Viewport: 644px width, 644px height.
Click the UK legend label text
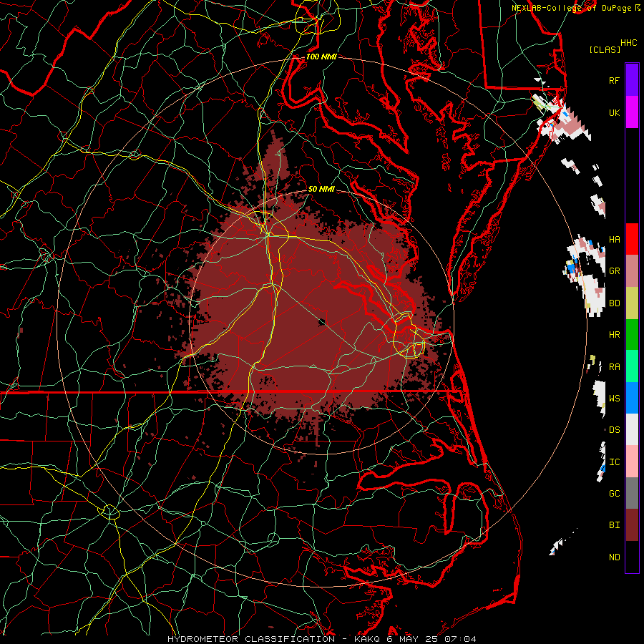[614, 112]
